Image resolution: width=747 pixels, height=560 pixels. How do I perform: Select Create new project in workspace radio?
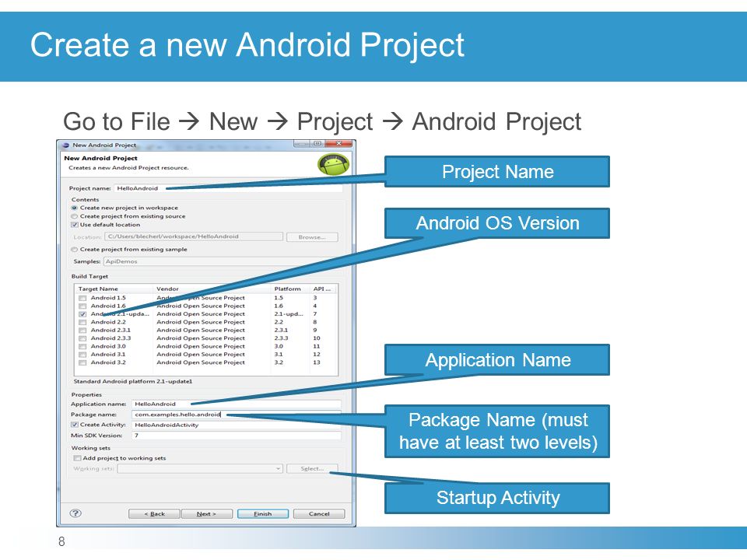[75, 208]
